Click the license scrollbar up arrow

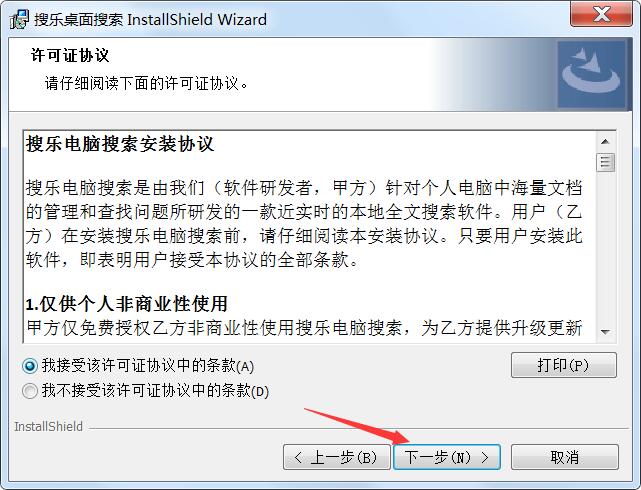(x=605, y=142)
